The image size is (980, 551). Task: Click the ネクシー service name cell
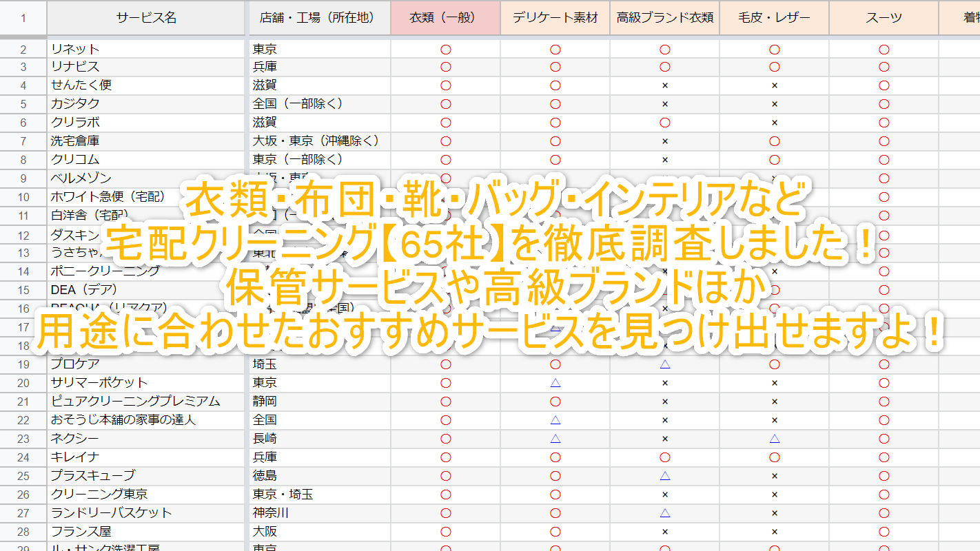(147, 439)
